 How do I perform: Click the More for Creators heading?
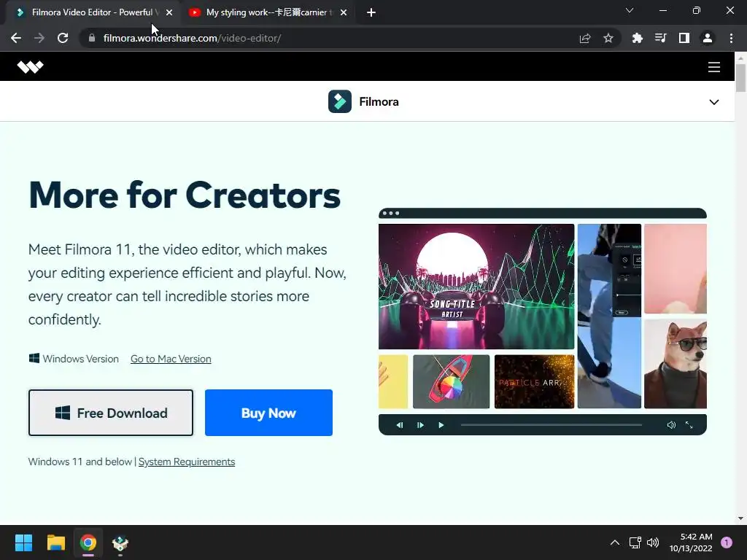[185, 195]
